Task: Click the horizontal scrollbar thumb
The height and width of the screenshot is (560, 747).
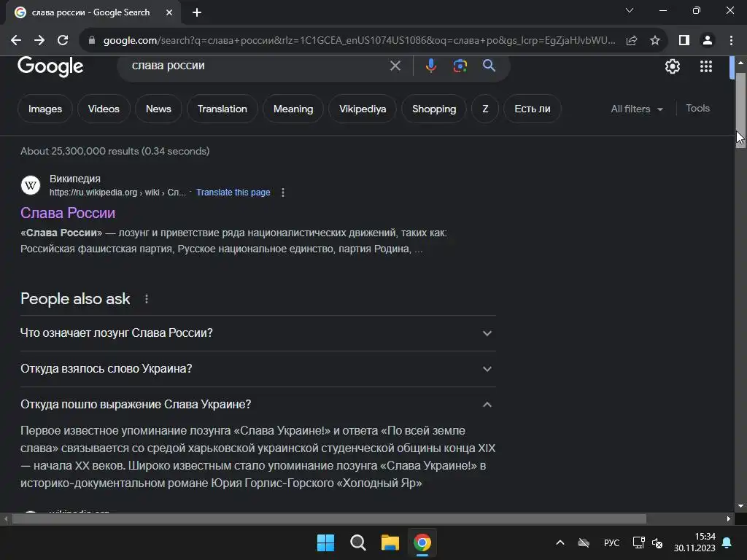Action: click(329, 518)
